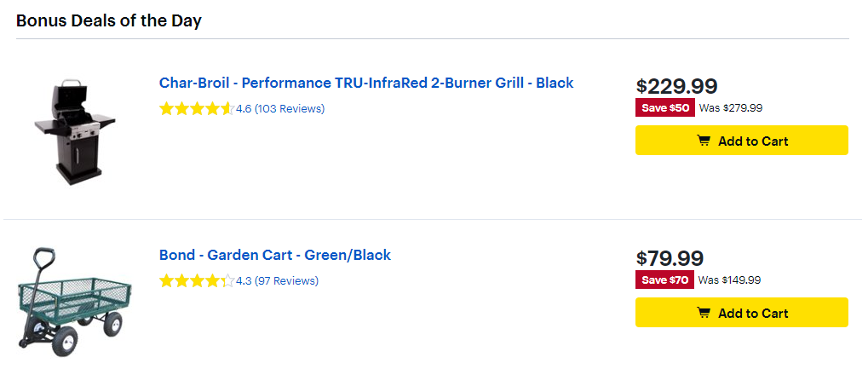
Task: Select the $79.99 price text
Action: click(x=670, y=259)
